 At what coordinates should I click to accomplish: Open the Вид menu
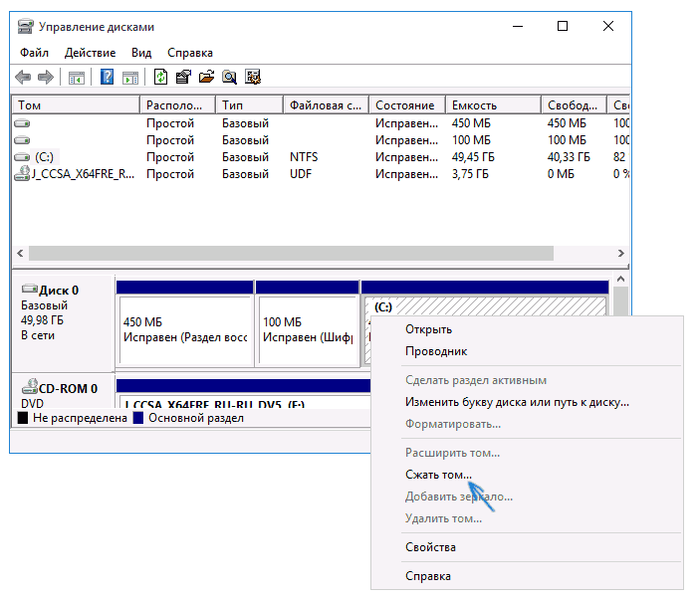pos(141,53)
